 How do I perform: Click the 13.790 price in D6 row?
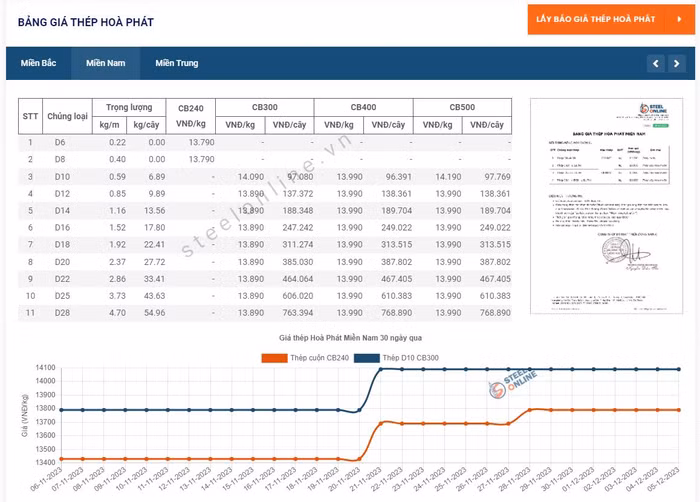tap(201, 142)
